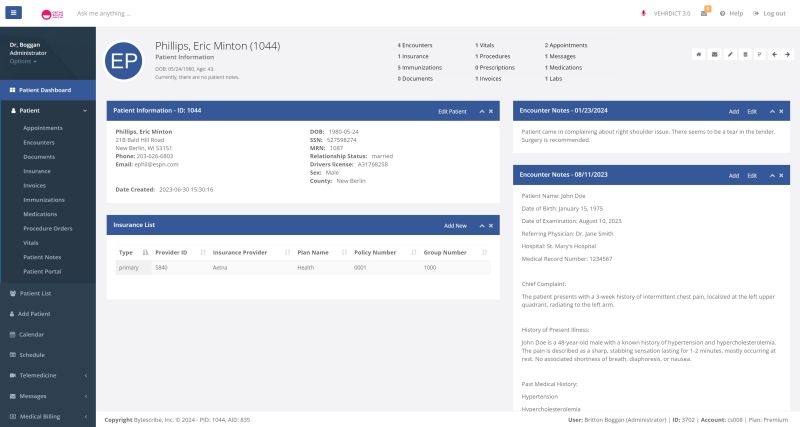Open the notifications inbox icon with badge
Screen dimensions: 800x427
tap(704, 13)
